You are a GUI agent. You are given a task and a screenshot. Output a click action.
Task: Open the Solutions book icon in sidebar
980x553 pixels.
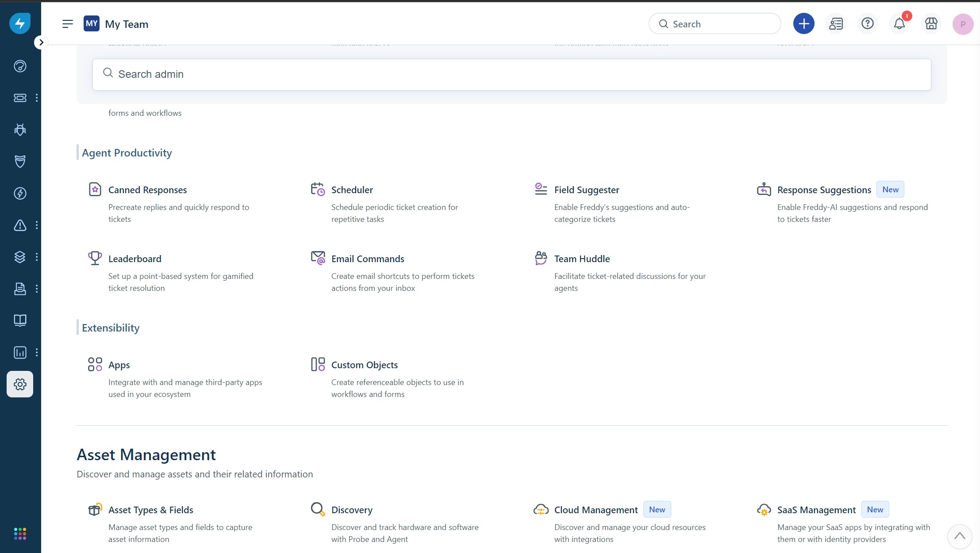[20, 320]
